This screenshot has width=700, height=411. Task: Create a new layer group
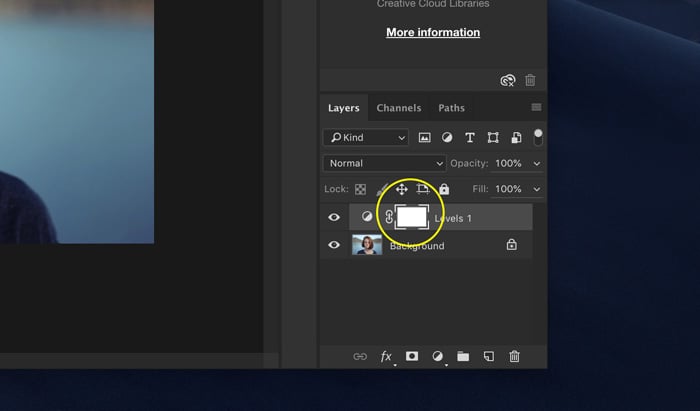(x=463, y=356)
